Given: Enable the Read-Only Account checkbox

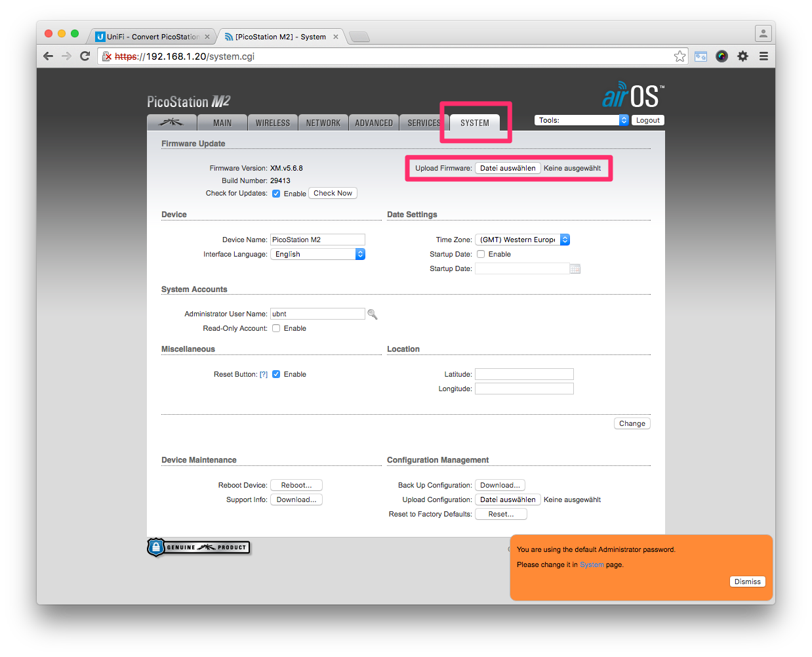Looking at the screenshot, I should point(276,328).
